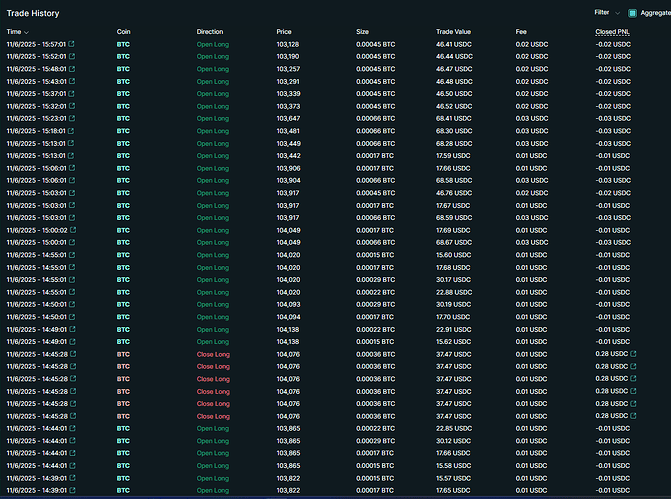Screen dimensions: 671x499
Task: Click external link icon for 15:23:01 trade
Action: click(x=71, y=118)
